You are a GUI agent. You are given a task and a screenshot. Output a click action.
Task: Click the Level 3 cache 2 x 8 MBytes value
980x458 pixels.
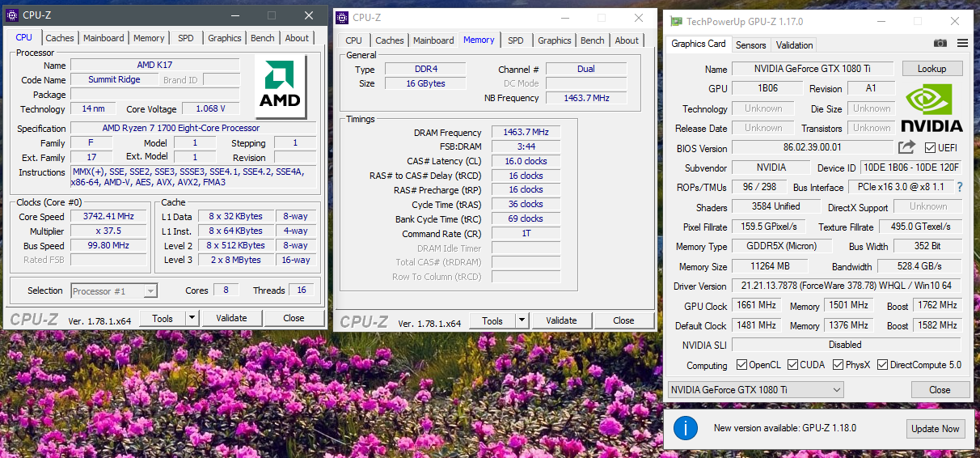(235, 260)
